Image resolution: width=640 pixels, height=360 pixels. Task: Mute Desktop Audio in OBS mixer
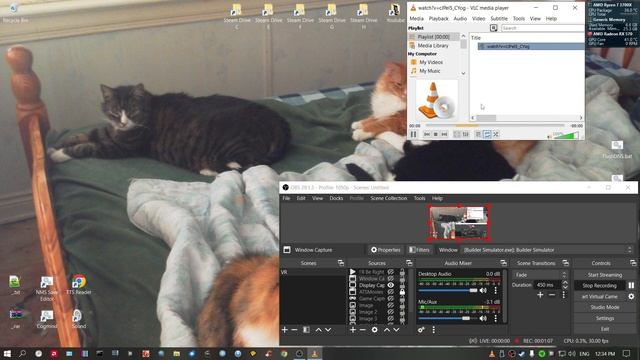(483, 291)
